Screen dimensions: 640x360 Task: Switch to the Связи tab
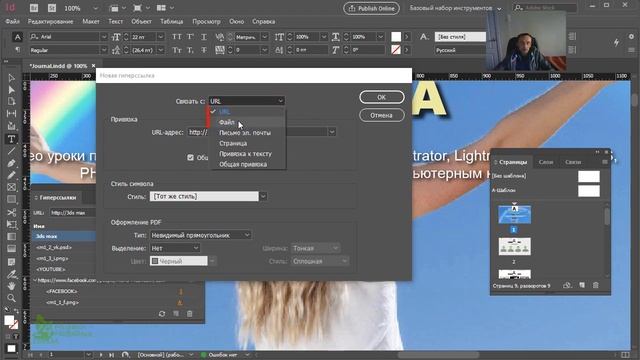click(x=573, y=162)
